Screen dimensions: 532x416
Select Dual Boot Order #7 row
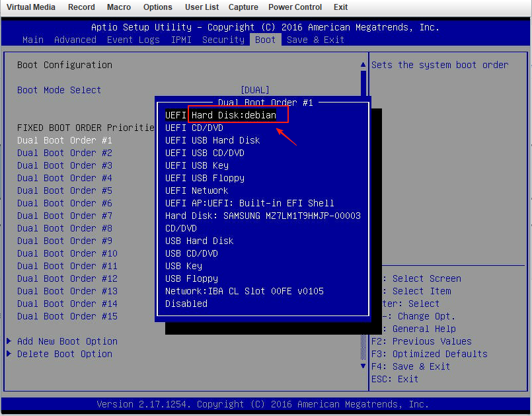click(65, 216)
